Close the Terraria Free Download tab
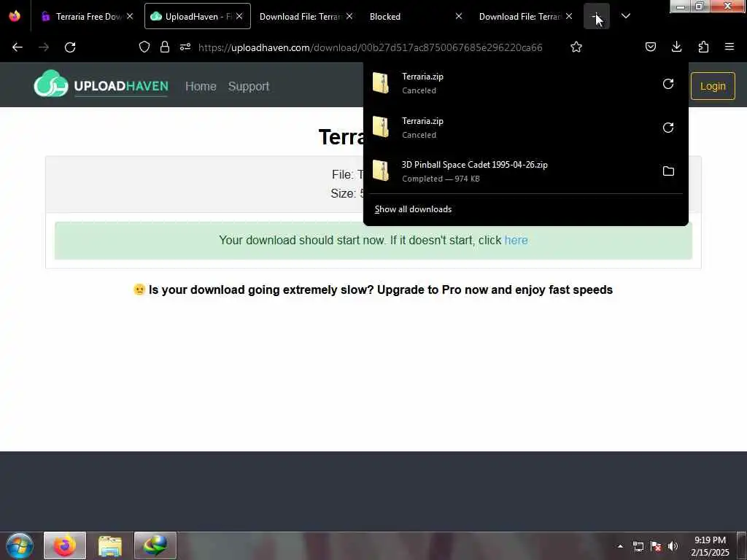The width and height of the screenshot is (747, 560). 130,16
